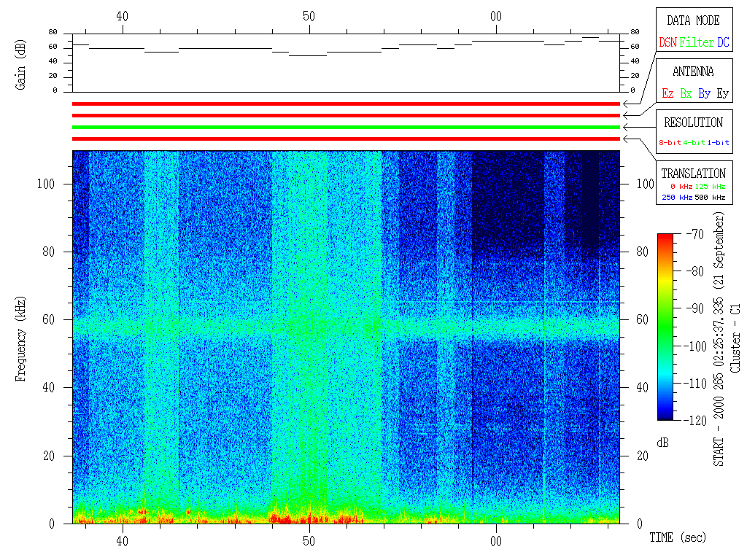Screen dimensions: 747x560
Task: Click the DATA MODE legend title
Action: point(693,20)
